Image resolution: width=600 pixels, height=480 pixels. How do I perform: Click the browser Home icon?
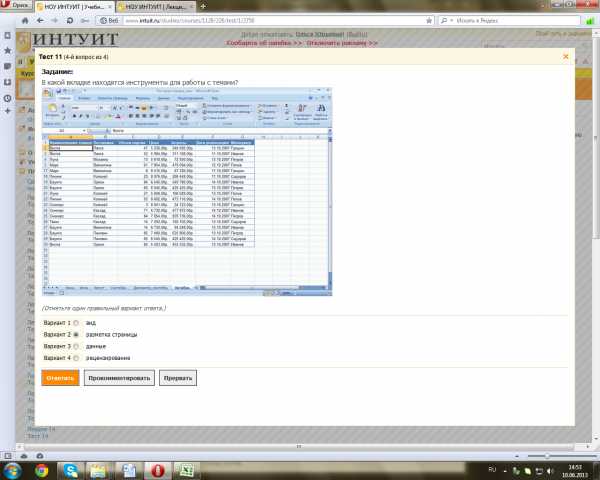pos(25,20)
